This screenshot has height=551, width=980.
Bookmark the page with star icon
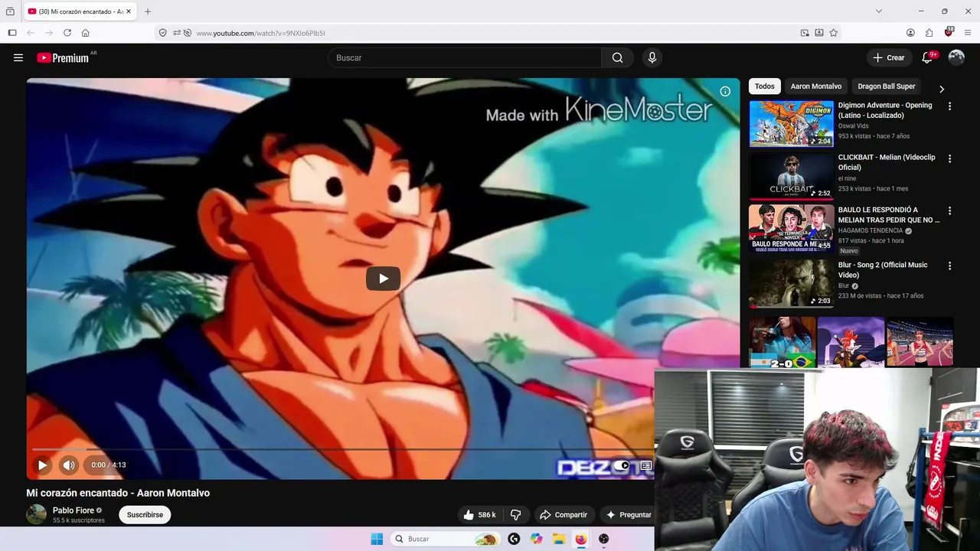pyautogui.click(x=834, y=33)
